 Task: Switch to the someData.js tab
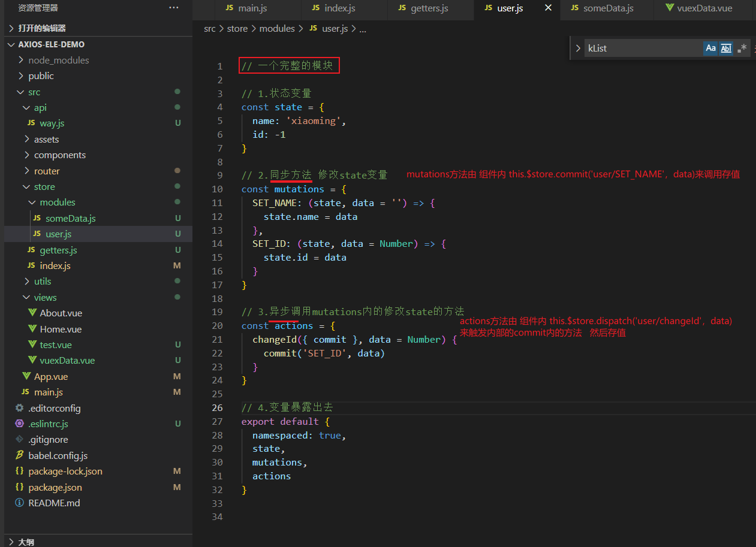[x=601, y=8]
